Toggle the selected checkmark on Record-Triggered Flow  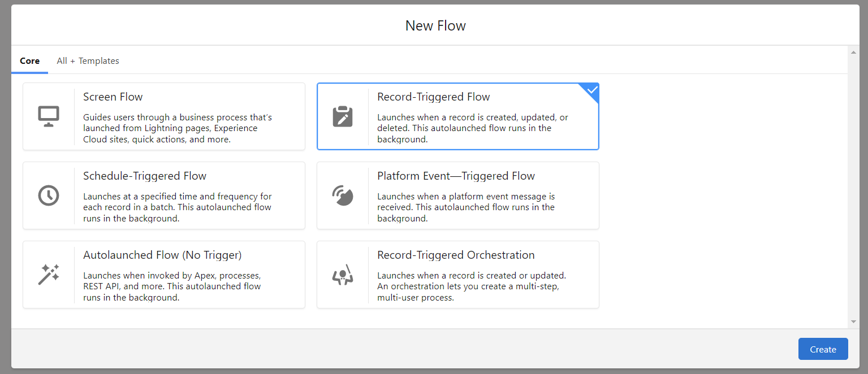pos(592,90)
